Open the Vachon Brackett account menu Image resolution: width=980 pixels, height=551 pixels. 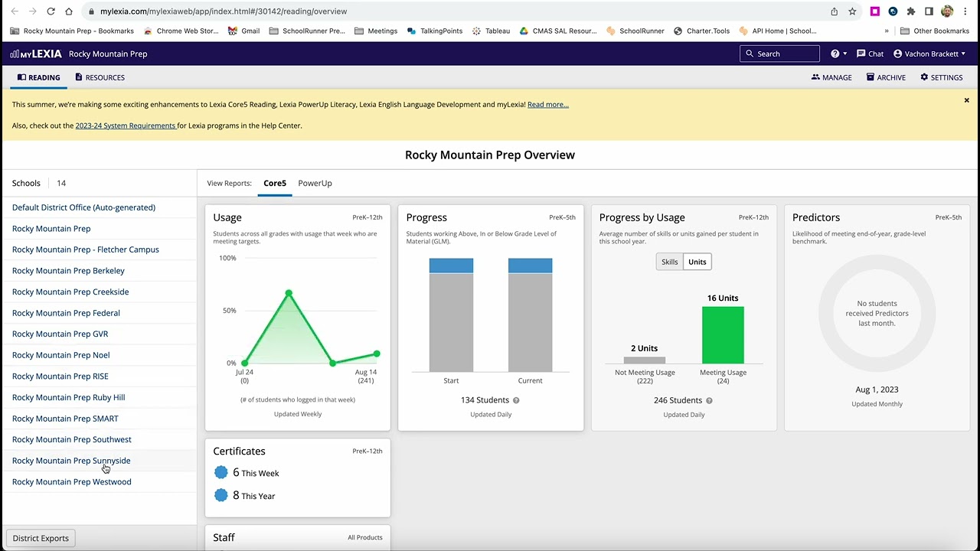[929, 54]
